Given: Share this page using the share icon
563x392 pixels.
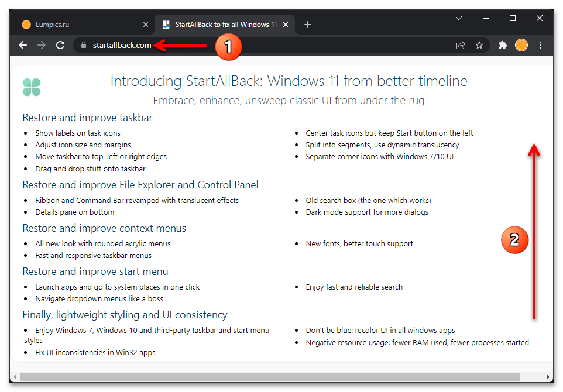Looking at the screenshot, I should 461,45.
